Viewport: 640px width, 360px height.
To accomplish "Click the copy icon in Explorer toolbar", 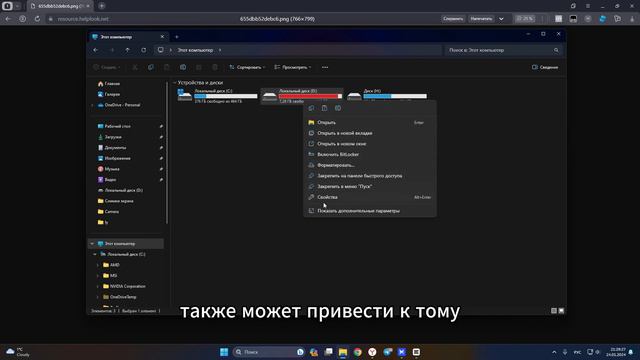I will click(x=151, y=67).
